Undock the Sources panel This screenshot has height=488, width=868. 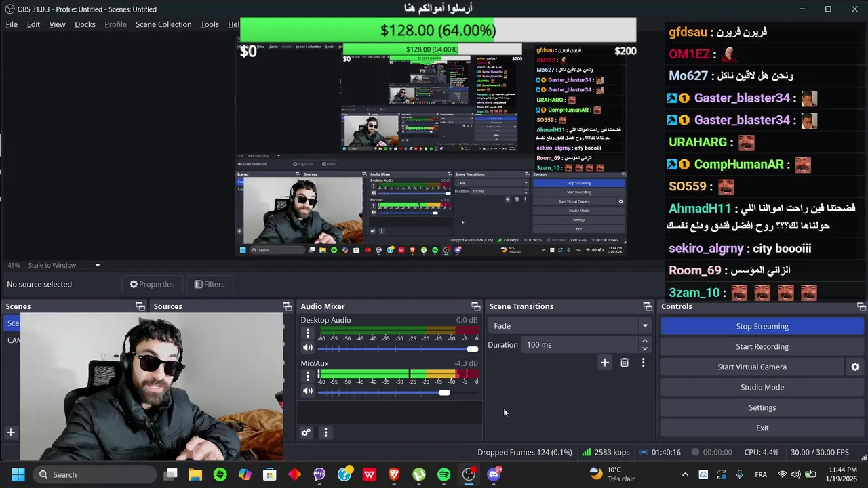point(288,306)
